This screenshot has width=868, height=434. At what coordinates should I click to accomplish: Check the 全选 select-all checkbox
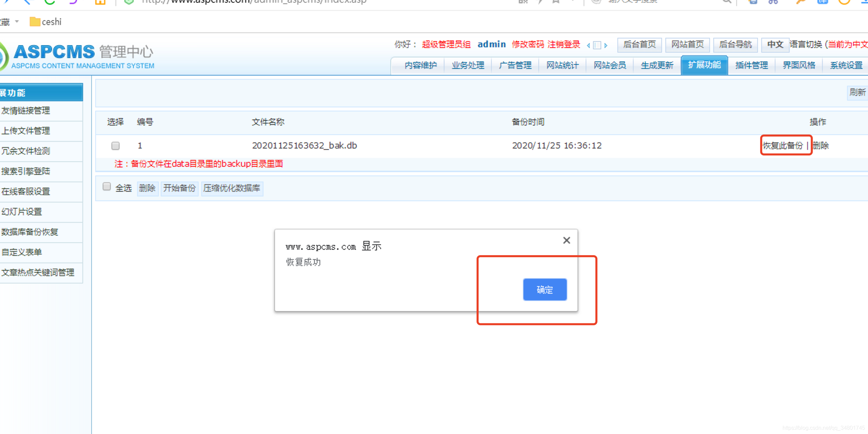coord(107,187)
